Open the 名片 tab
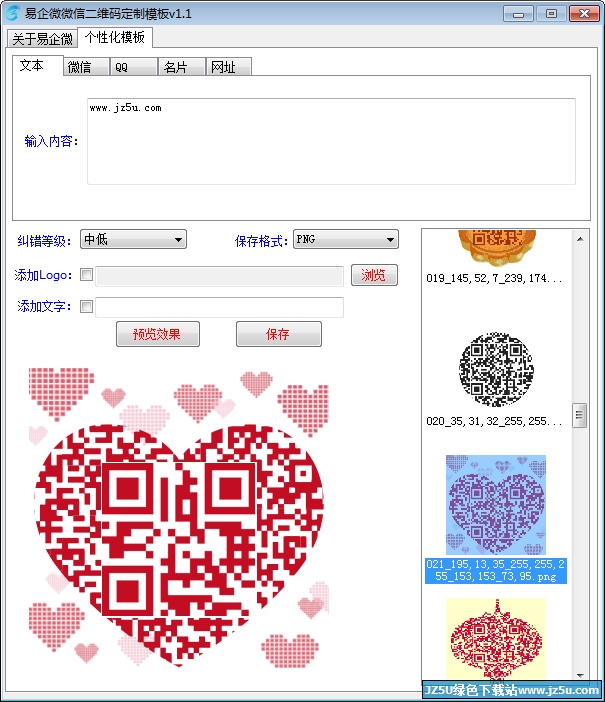This screenshot has height=702, width=605. click(182, 67)
